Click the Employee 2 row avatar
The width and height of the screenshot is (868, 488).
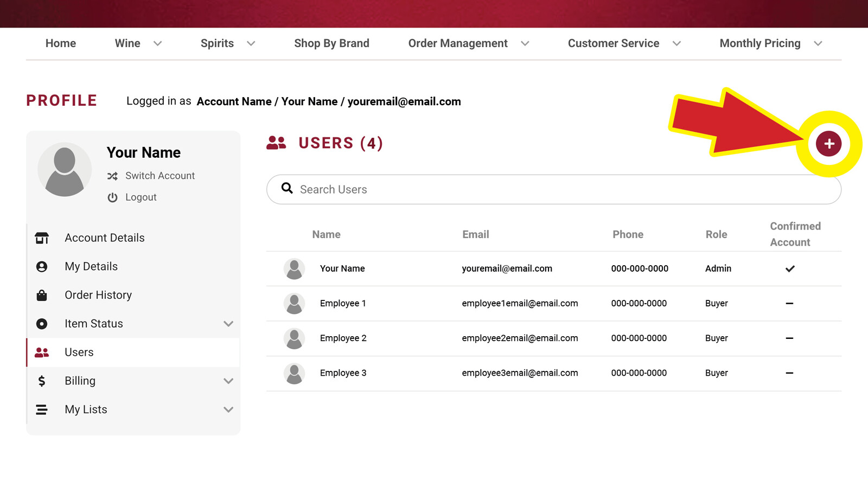294,338
